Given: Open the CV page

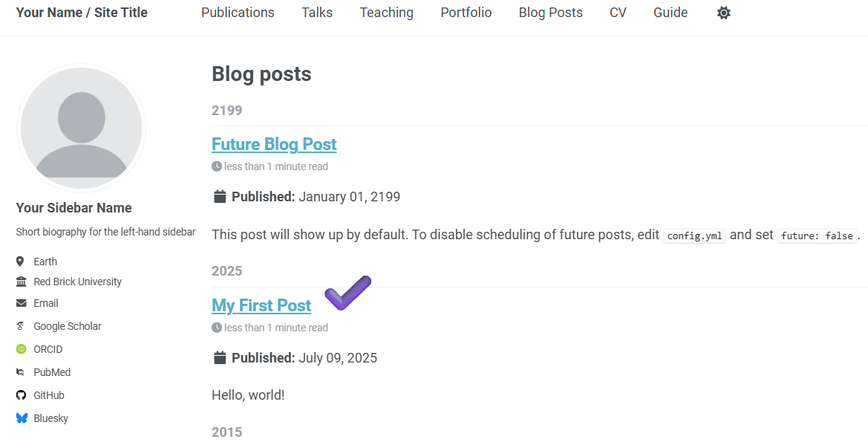Looking at the screenshot, I should pyautogui.click(x=618, y=13).
